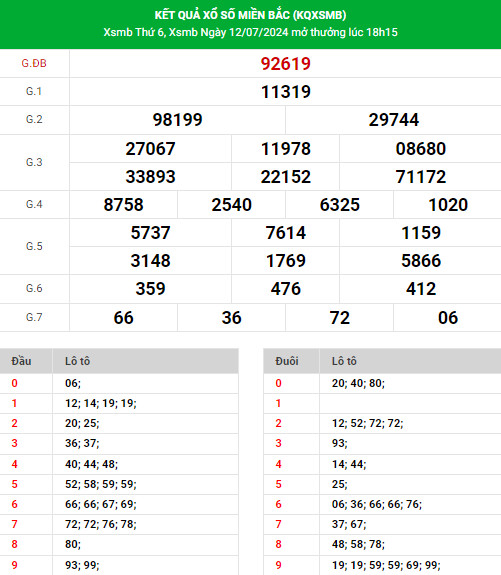Click the Đầu column header
This screenshot has height=575, width=501.
point(21,361)
